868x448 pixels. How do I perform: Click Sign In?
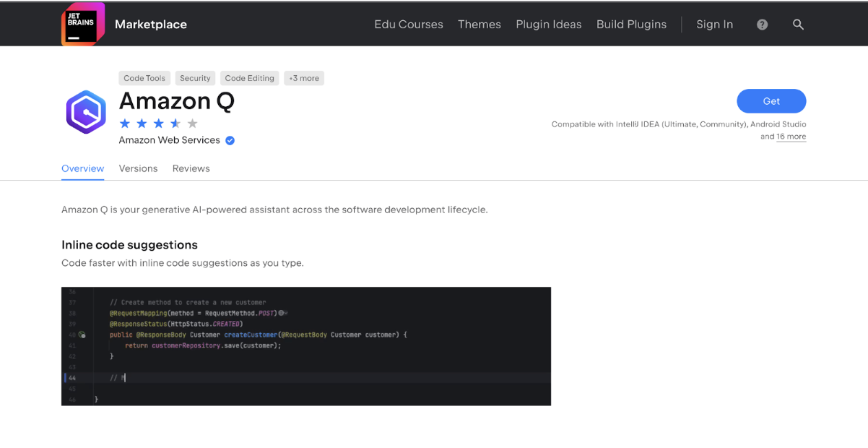click(714, 24)
